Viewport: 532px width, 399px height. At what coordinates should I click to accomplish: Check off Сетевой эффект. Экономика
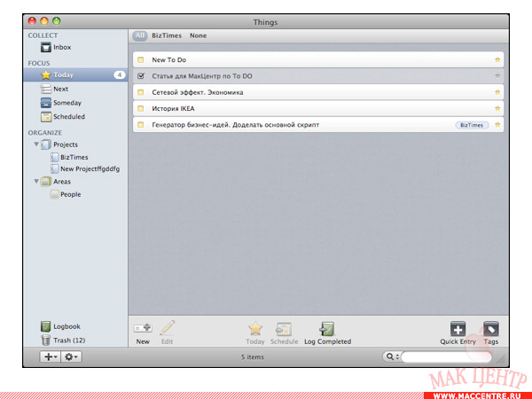(140, 92)
